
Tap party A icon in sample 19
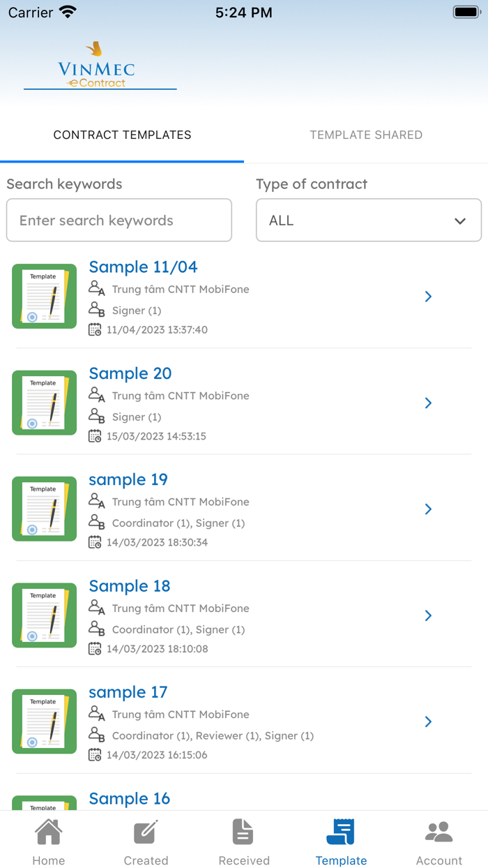coord(96,501)
